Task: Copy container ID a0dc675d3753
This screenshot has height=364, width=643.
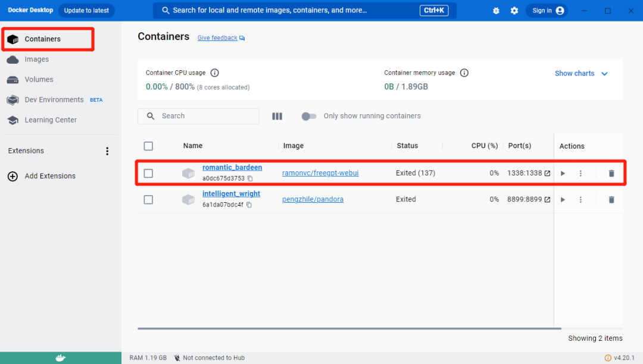Action: click(250, 178)
